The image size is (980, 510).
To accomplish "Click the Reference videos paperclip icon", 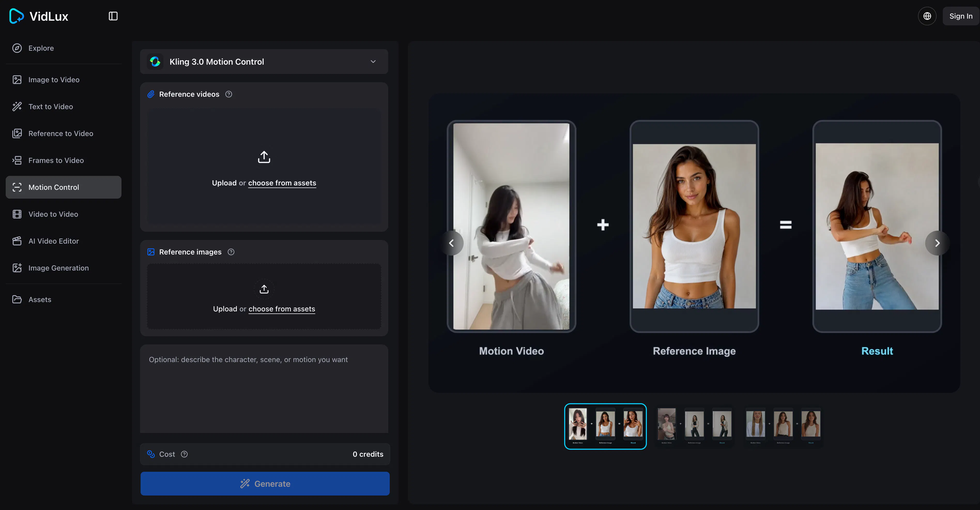I will 151,94.
